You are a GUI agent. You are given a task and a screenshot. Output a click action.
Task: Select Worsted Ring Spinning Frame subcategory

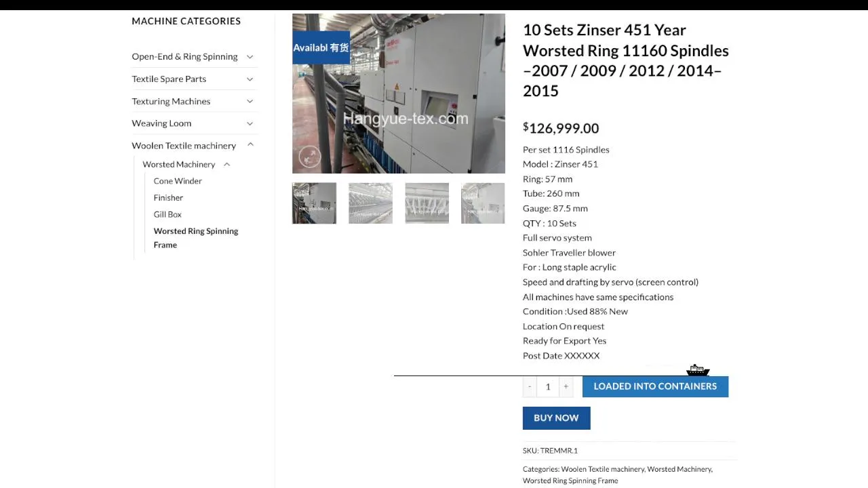tap(195, 238)
